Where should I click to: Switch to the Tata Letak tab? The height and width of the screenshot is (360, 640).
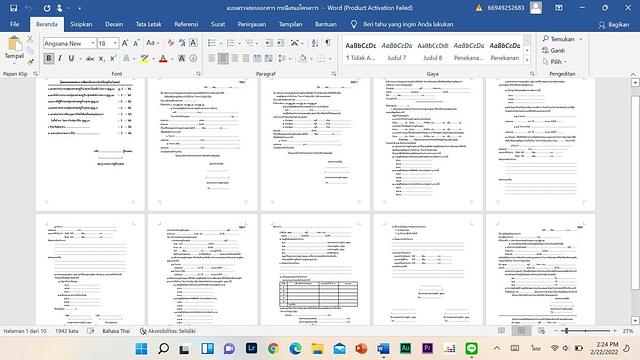149,24
